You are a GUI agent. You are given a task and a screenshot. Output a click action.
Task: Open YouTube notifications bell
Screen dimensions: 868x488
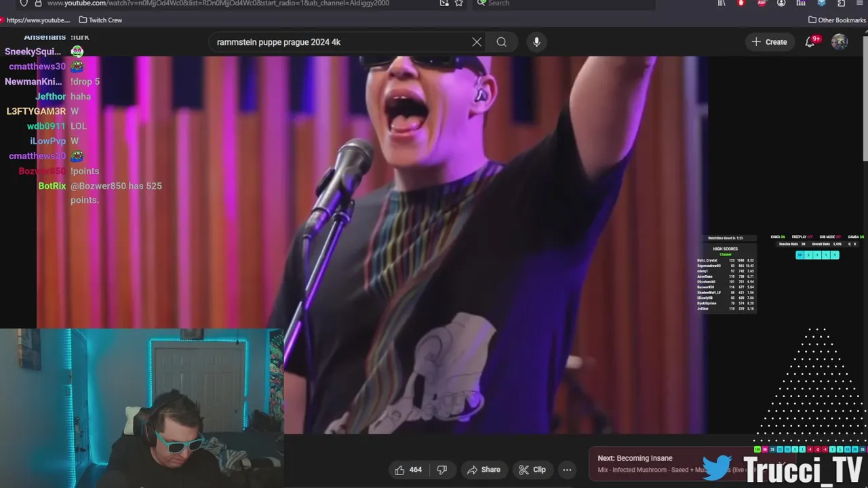click(810, 42)
